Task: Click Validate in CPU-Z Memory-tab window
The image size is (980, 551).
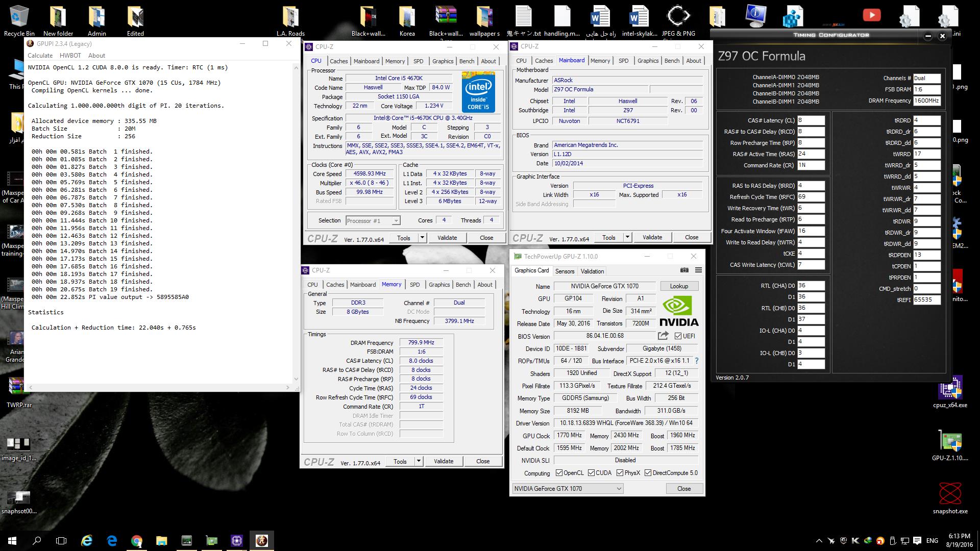Action: [x=444, y=461]
